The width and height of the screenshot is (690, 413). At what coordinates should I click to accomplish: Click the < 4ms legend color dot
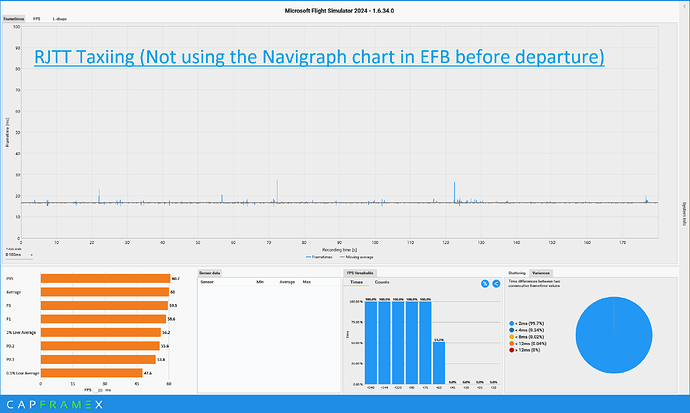[511, 330]
